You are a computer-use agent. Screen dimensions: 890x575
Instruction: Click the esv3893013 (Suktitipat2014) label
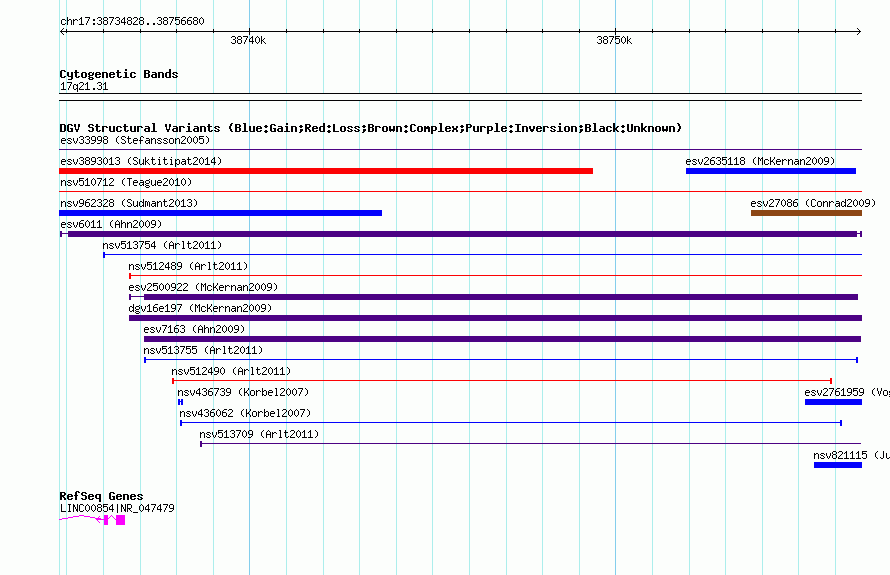click(x=141, y=161)
